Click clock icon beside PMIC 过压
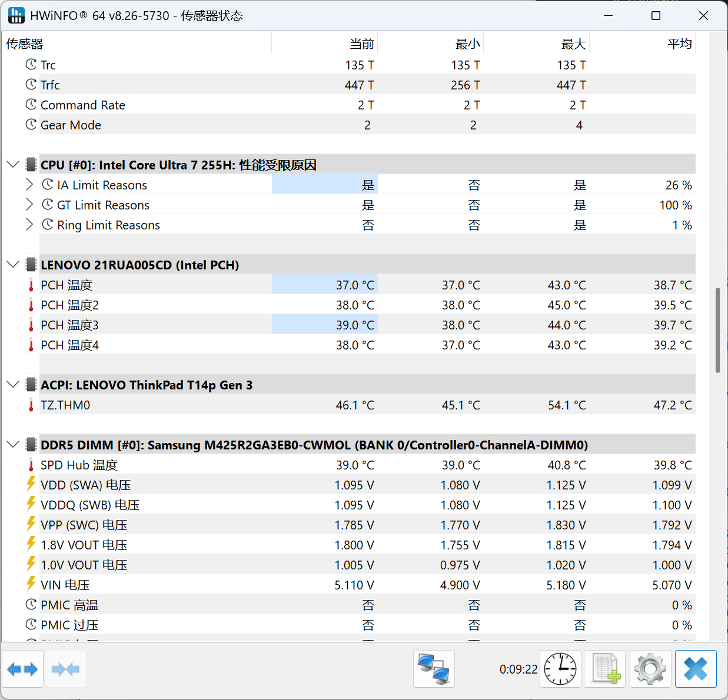The height and width of the screenshot is (700, 728). [x=31, y=624]
